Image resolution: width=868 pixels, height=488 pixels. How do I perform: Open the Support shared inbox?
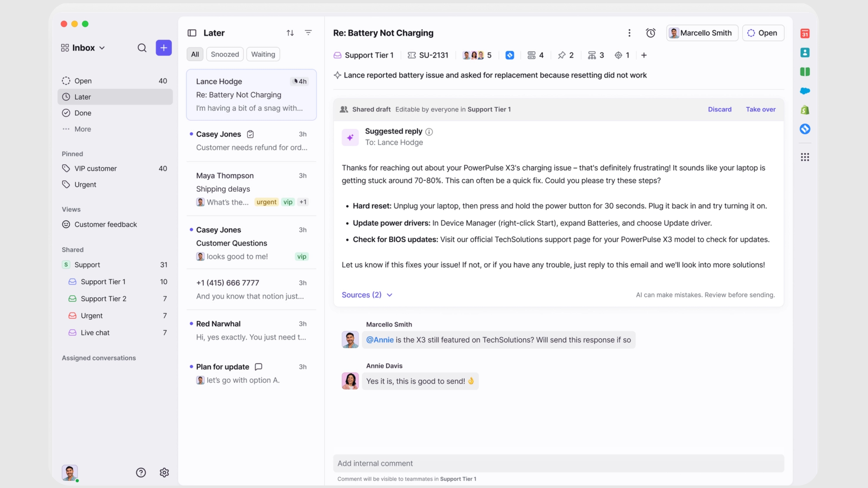(115, 265)
